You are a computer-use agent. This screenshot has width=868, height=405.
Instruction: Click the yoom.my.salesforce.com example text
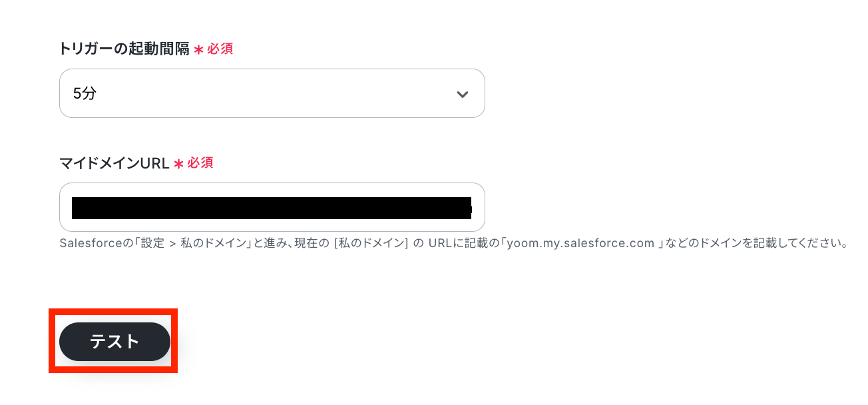[580, 243]
